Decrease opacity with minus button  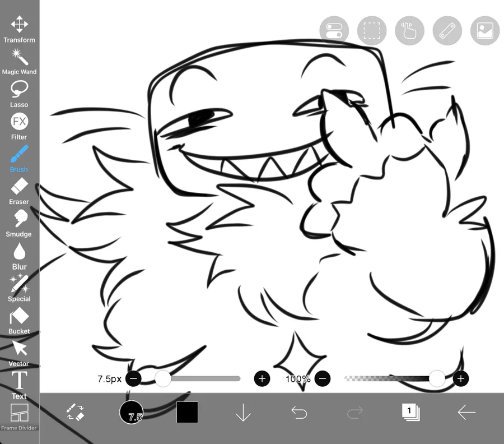pos(323,378)
